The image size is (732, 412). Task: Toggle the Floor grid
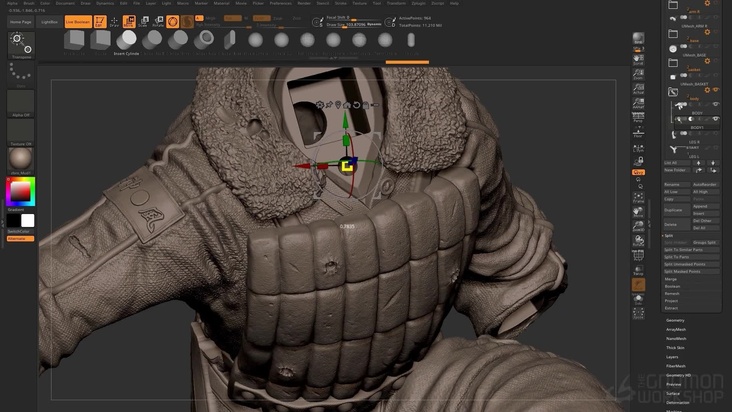638,132
